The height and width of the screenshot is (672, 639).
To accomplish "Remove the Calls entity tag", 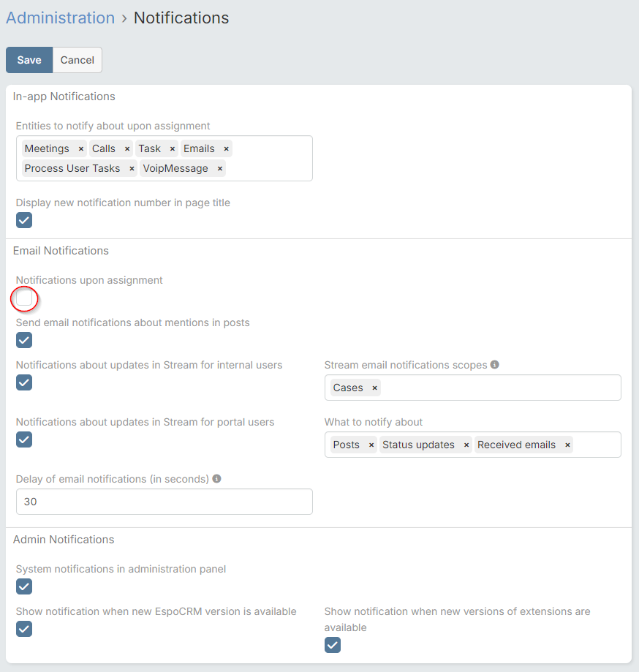I will click(x=126, y=149).
